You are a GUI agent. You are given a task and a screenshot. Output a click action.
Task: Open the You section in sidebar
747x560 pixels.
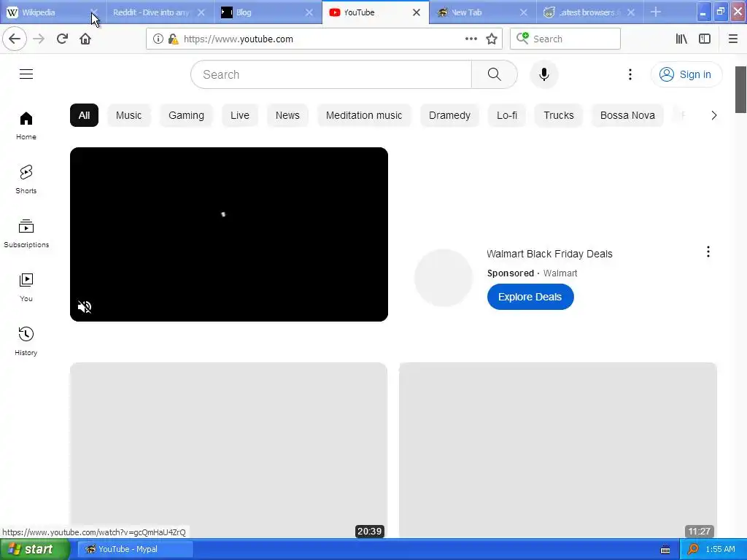pyautogui.click(x=26, y=287)
